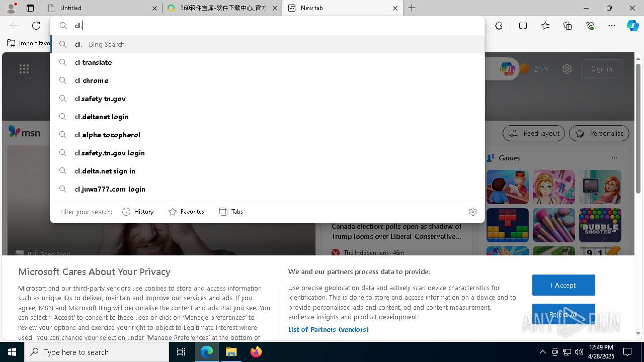
Task: Pick 'dl.deltanet login' suggestion
Action: tap(267, 117)
